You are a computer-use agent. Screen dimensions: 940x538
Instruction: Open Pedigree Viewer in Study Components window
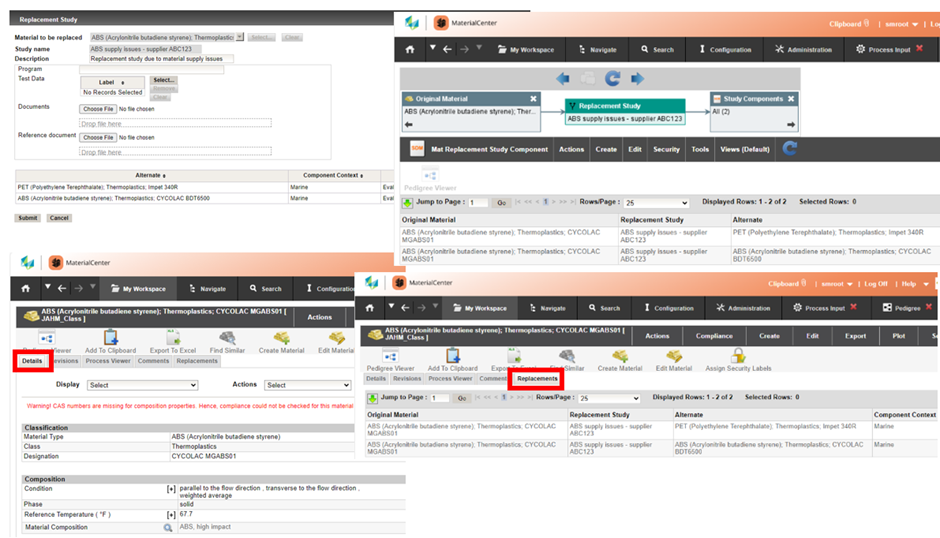[430, 180]
